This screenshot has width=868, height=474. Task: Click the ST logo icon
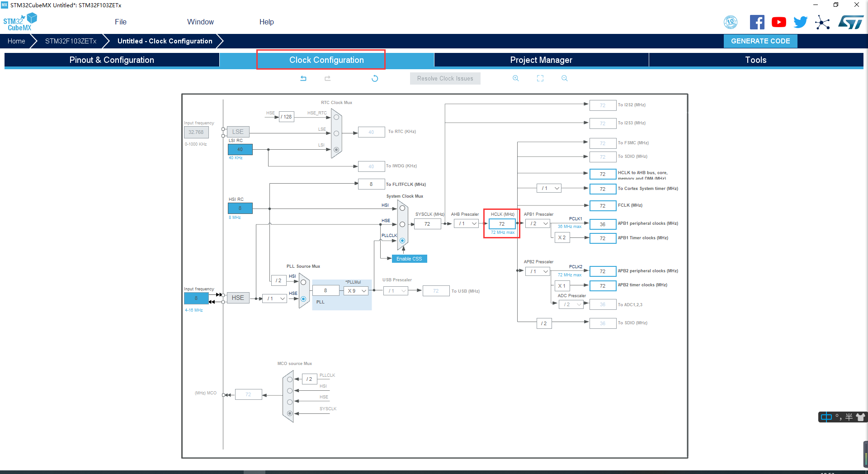point(850,22)
